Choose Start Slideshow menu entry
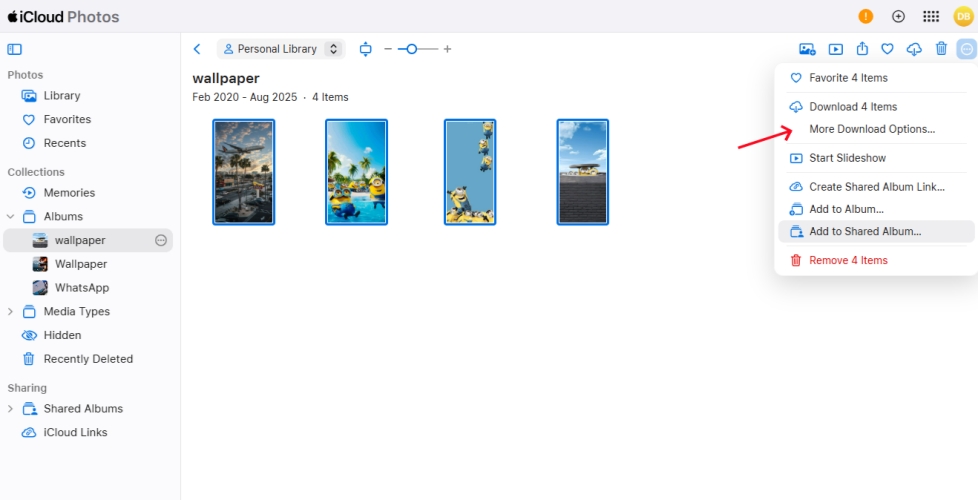Screen dimensions: 978x500 (x=876, y=158)
